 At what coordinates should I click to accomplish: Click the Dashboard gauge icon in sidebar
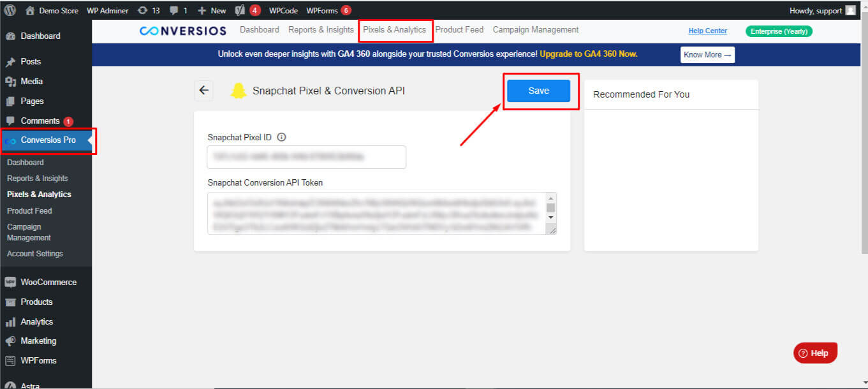click(x=10, y=36)
